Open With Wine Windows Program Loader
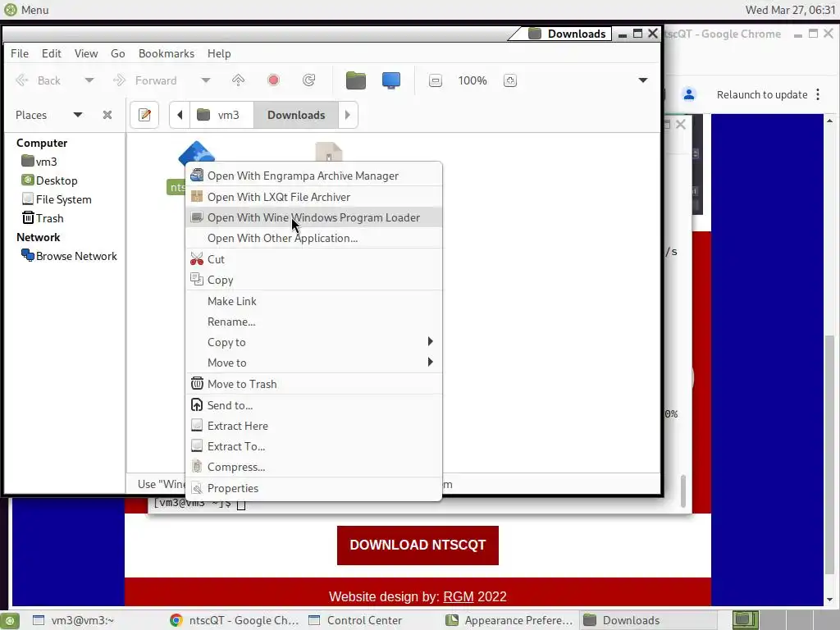Viewport: 840px width, 630px height. (x=313, y=217)
